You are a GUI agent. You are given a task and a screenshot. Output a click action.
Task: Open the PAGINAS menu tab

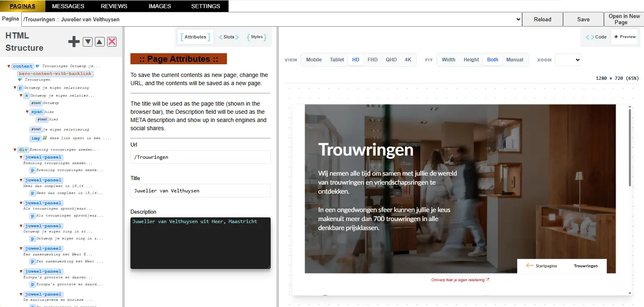[x=22, y=6]
